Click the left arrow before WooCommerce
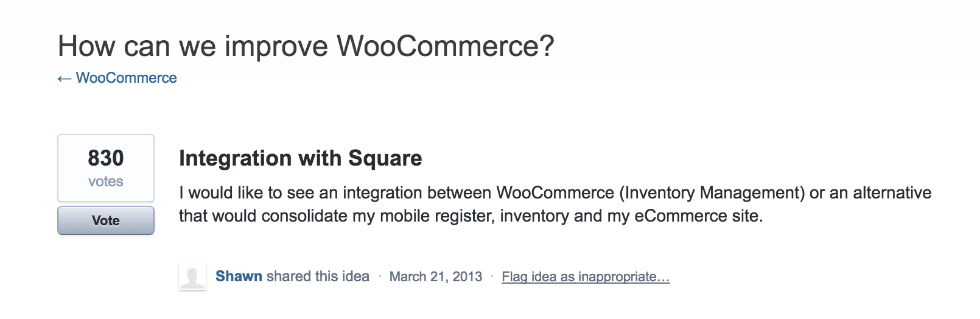Image resolution: width=980 pixels, height=319 pixels. click(64, 79)
